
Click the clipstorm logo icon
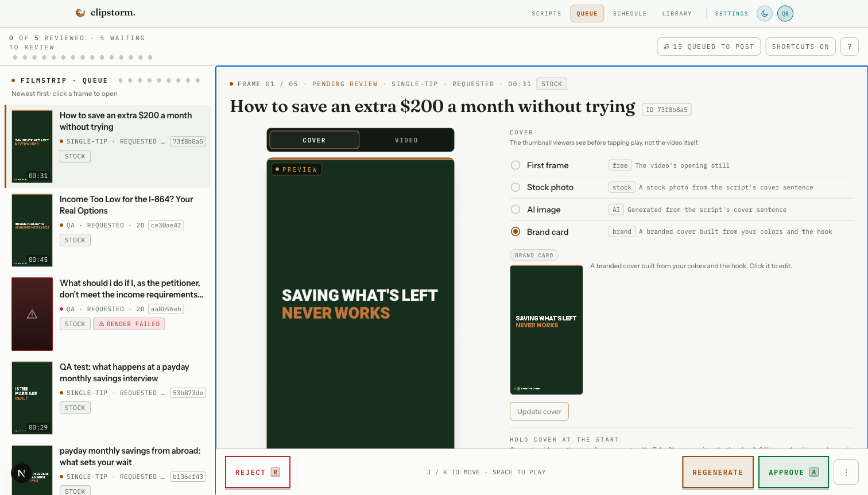[x=80, y=13]
